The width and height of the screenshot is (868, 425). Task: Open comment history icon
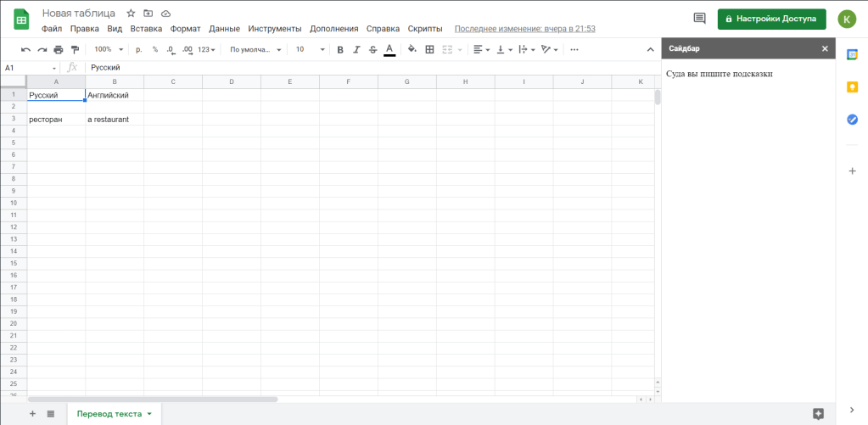pyautogui.click(x=699, y=18)
